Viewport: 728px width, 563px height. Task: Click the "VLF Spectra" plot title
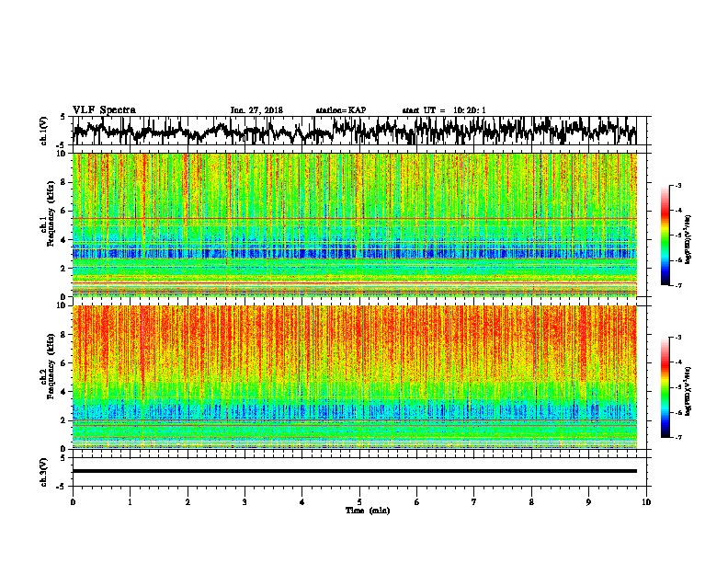coord(104,109)
